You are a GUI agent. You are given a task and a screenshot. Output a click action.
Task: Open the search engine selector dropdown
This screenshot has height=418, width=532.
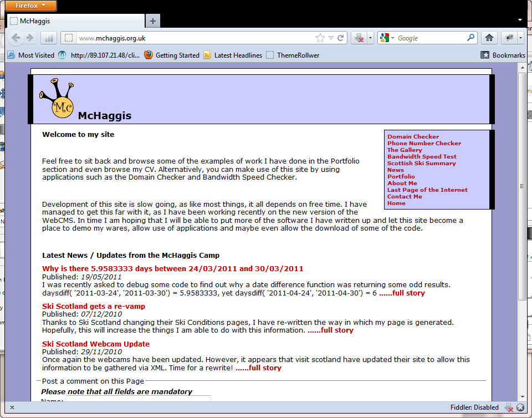tap(392, 38)
